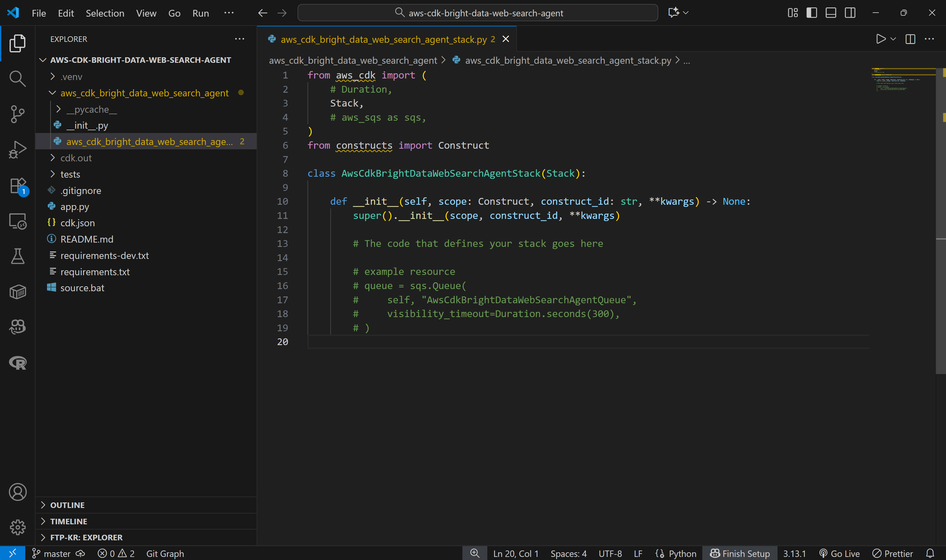This screenshot has height=560, width=946.
Task: Open Git Graph from the status bar
Action: 165,553
